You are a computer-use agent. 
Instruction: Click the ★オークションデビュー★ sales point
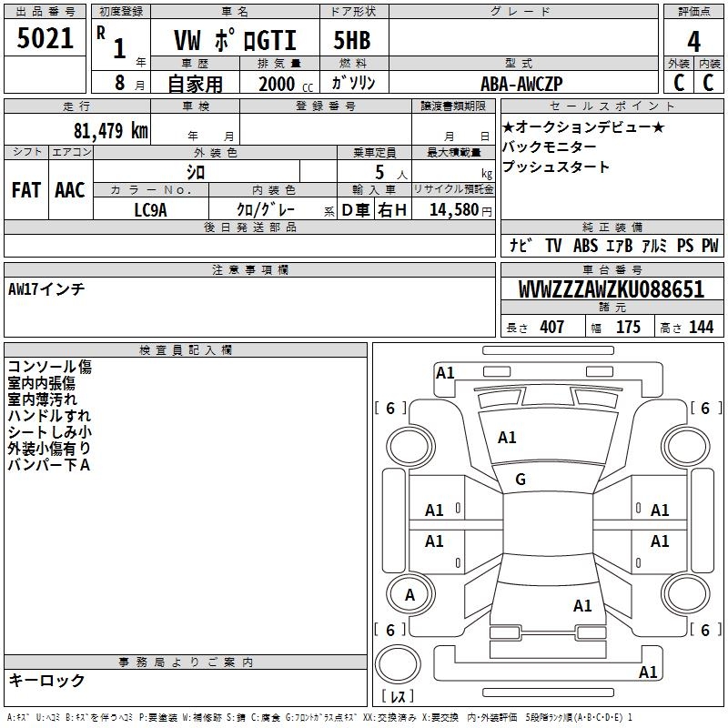click(583, 126)
